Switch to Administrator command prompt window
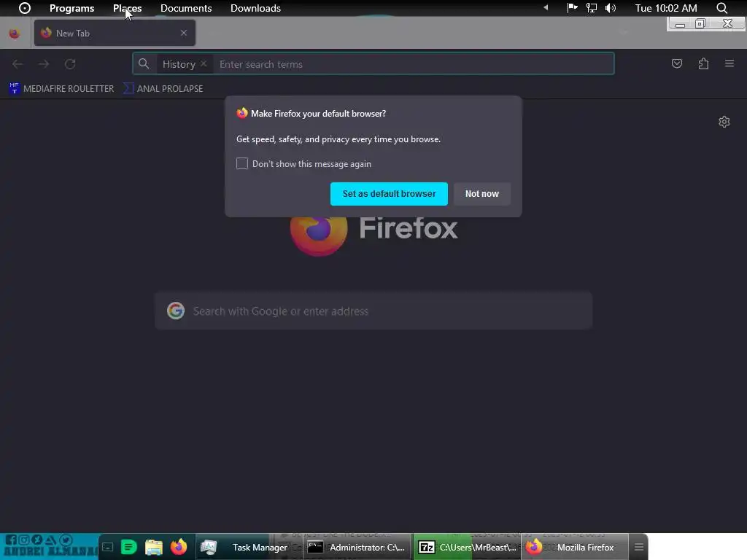The width and height of the screenshot is (747, 560). click(x=357, y=547)
